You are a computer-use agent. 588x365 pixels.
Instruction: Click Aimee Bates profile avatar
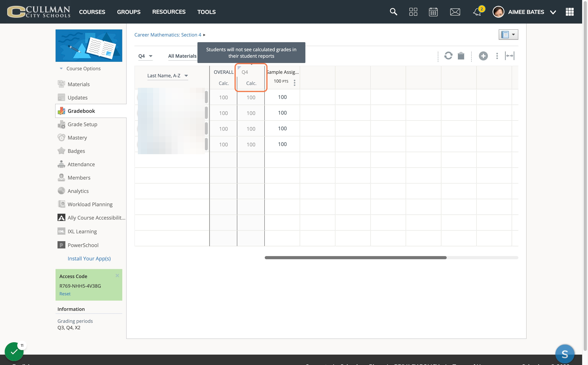tap(499, 12)
